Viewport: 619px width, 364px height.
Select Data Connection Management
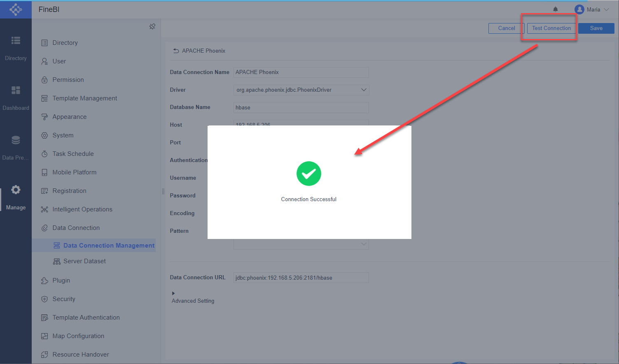[94, 246]
